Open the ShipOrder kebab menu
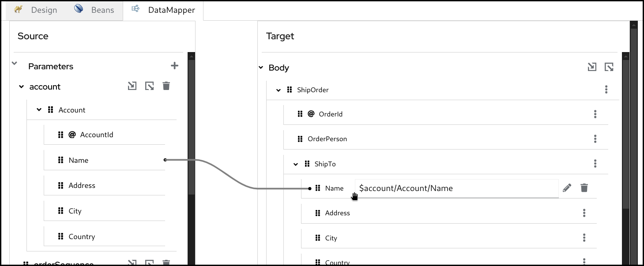The image size is (644, 266). tap(606, 90)
